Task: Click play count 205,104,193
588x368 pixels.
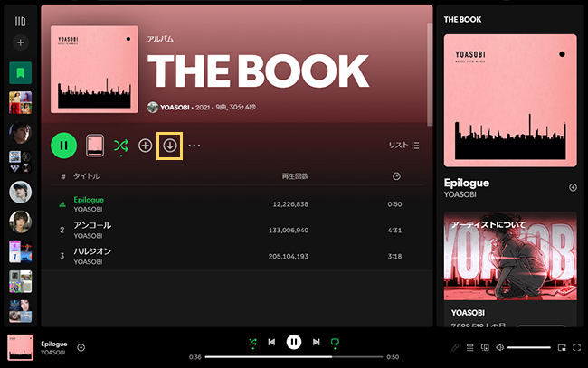Action: point(289,256)
